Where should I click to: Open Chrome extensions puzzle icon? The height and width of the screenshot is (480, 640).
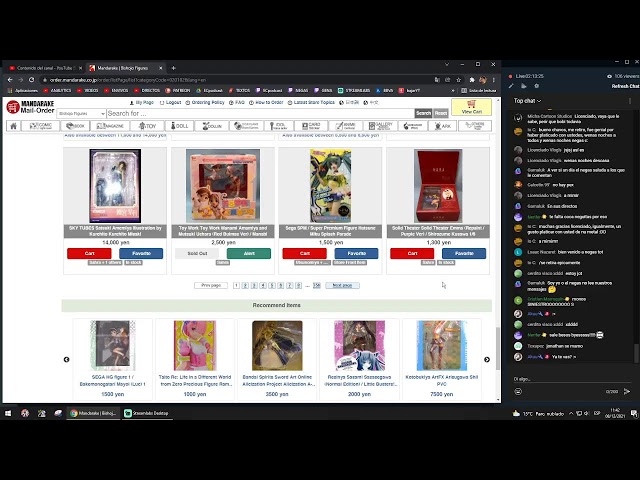[x=472, y=80]
